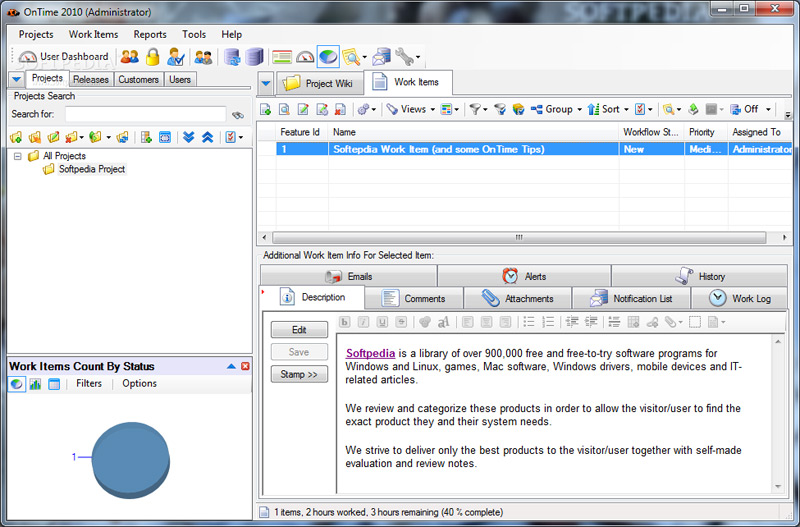
Task: Click the edit project folder pencil icon
Action: (x=53, y=137)
